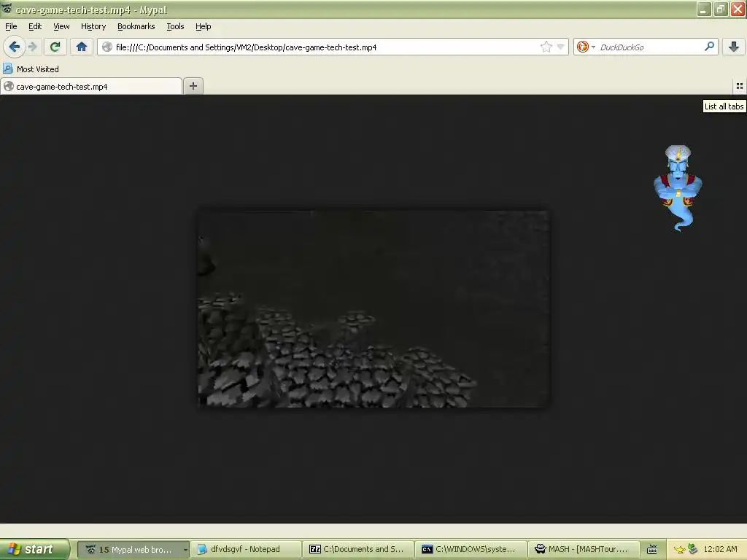Viewport: 747px width, 560px height.
Task: Select the cave-game-tech-test.mp4 tab
Action: click(91, 86)
